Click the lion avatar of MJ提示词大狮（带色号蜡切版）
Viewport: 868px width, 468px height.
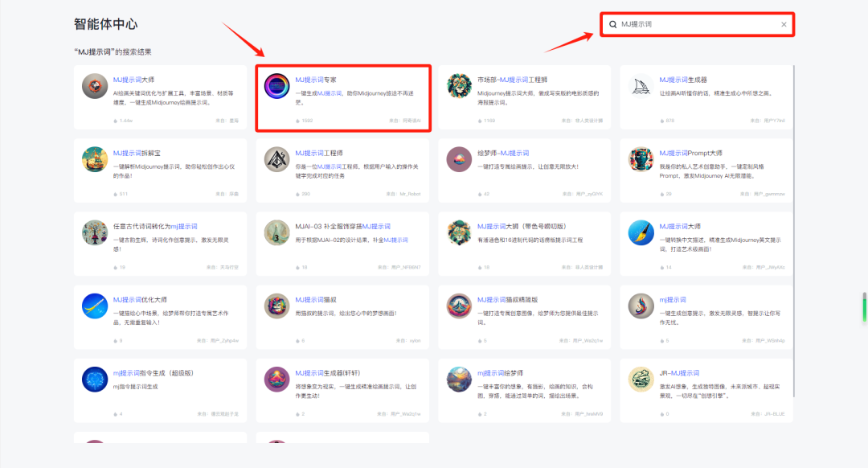(x=459, y=232)
